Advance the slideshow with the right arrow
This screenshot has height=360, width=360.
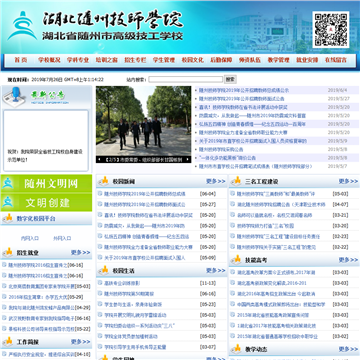188,160
